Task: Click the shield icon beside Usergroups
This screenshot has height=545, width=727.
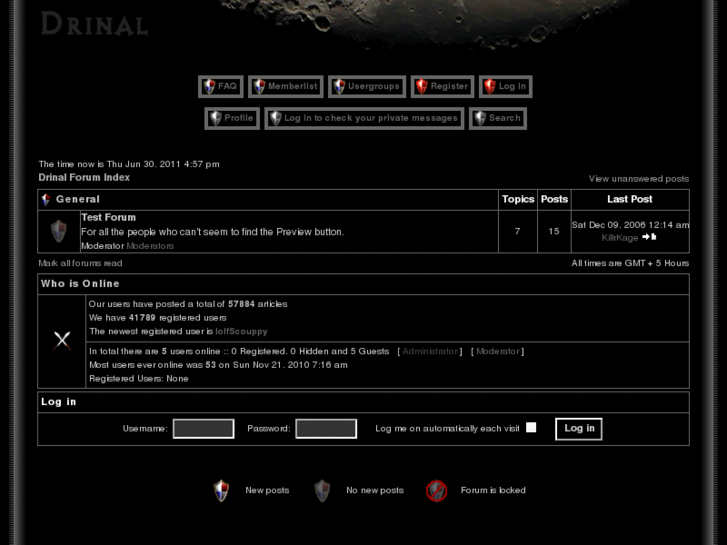Action: pos(340,86)
